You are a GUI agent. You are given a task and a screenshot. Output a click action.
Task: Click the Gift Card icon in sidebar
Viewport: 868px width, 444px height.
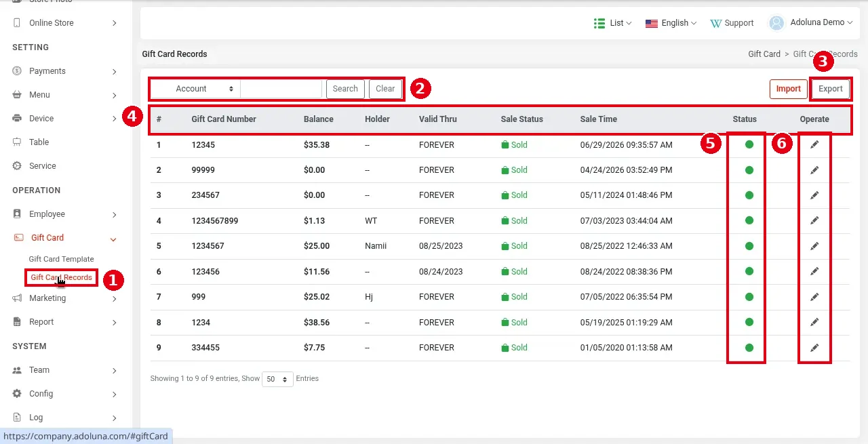(x=18, y=238)
